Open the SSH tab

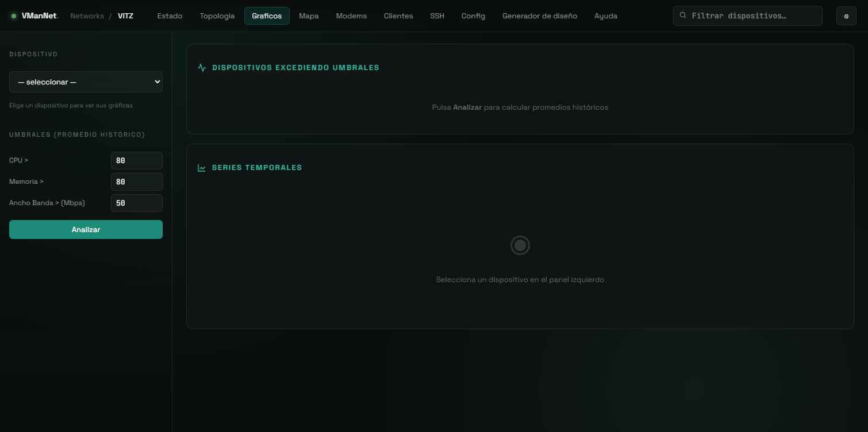coord(437,16)
